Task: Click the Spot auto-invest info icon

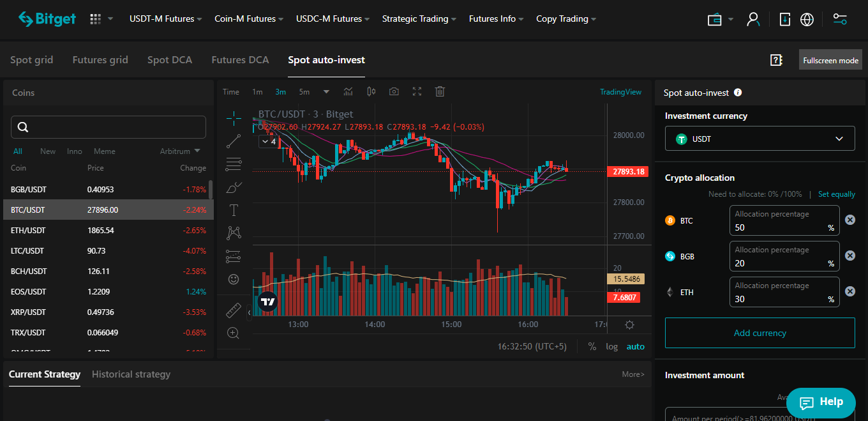Action: tap(738, 92)
